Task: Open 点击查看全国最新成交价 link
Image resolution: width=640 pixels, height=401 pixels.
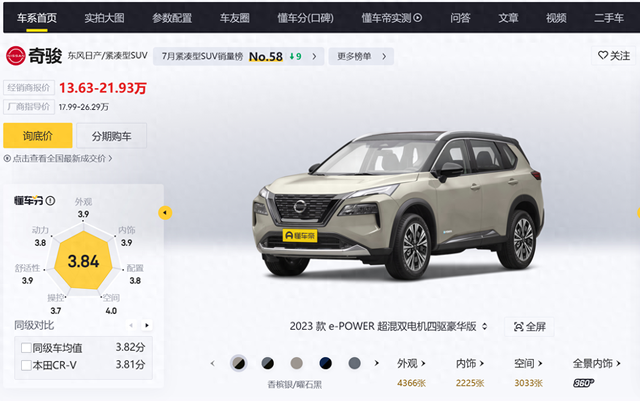Action: [x=58, y=158]
